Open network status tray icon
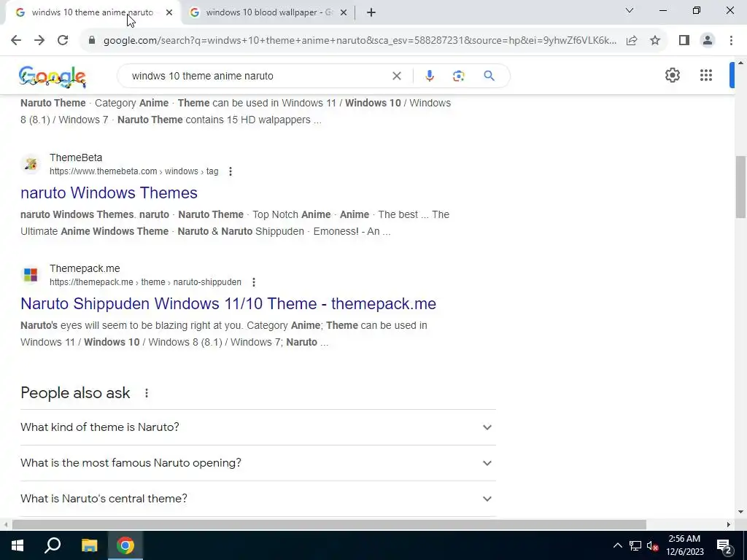747x560 pixels. coord(635,545)
